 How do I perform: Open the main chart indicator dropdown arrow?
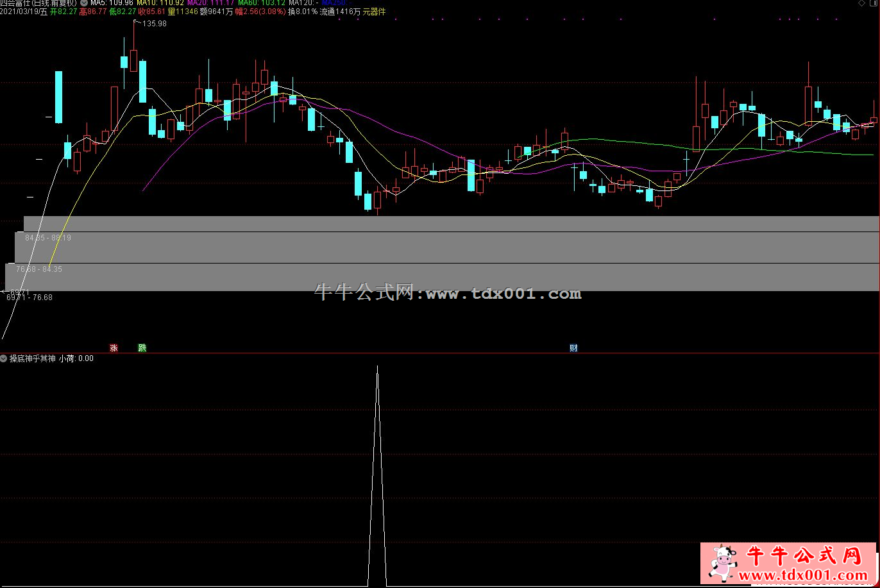point(84,3)
